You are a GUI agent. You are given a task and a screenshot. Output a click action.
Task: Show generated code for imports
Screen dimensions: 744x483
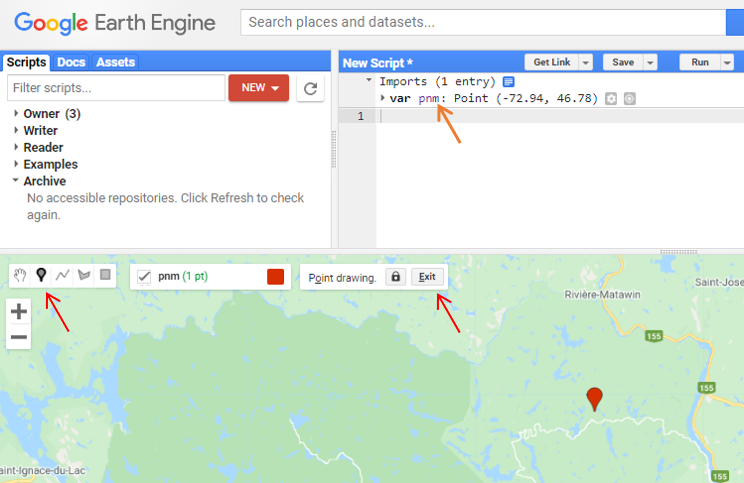tap(508, 82)
